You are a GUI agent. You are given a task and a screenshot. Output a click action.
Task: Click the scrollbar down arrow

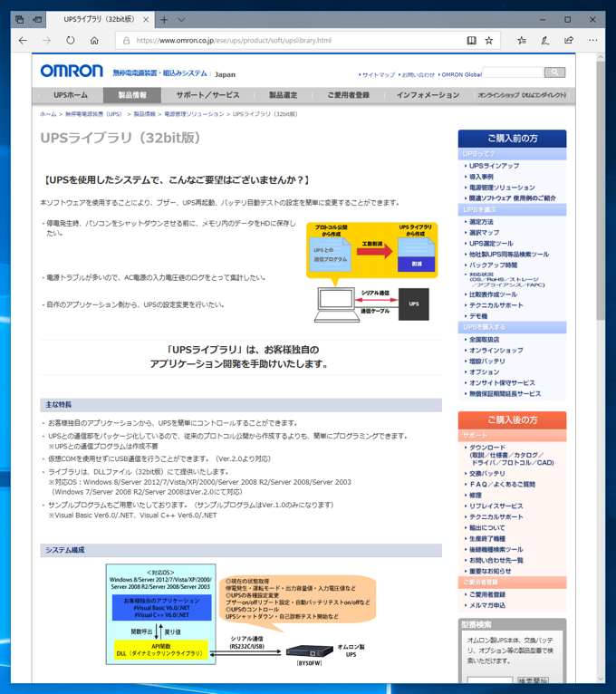[x=601, y=679]
